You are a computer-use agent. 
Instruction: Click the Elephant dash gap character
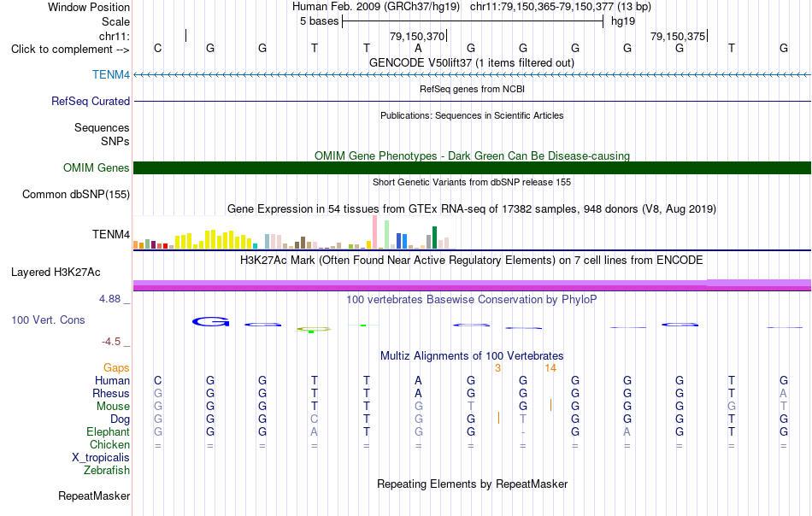tap(523, 432)
